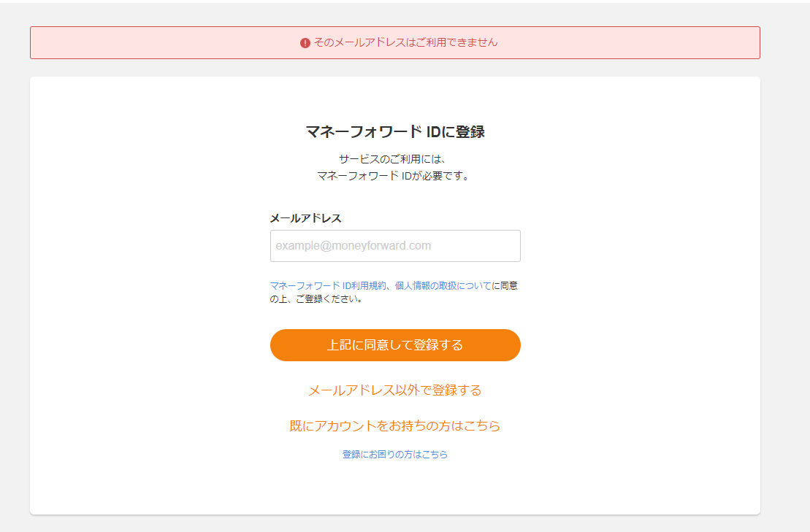Click text マネーフォワード IDが必要です。

(x=394, y=176)
